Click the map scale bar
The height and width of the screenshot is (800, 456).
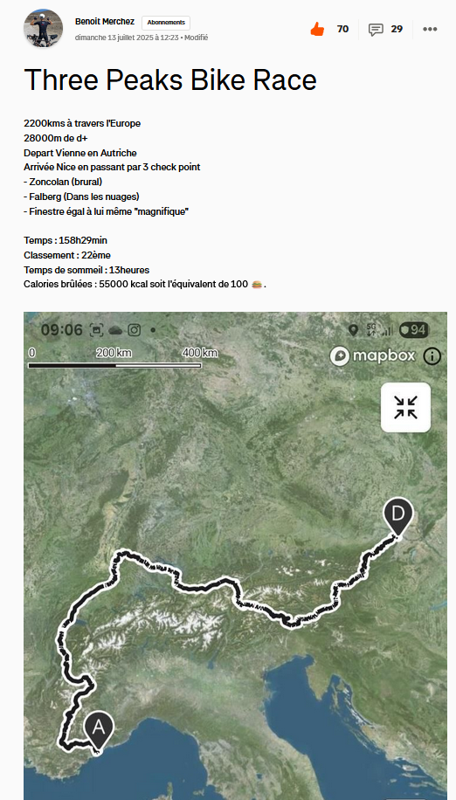[x=115, y=365]
